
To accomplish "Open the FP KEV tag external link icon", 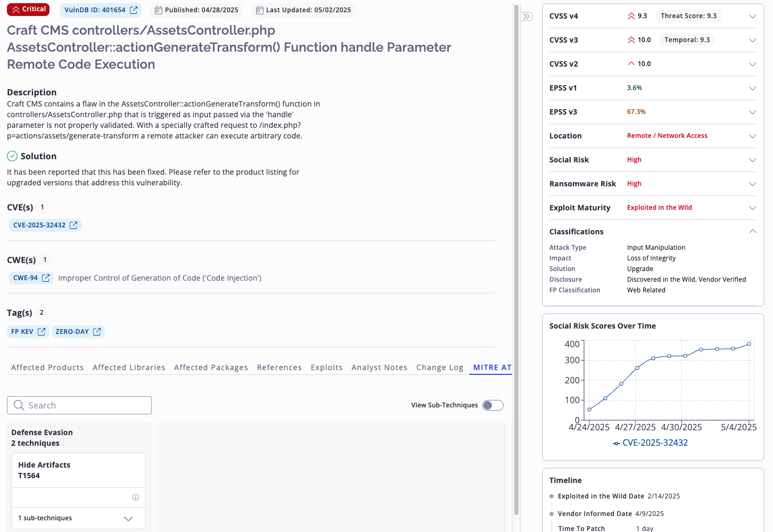I will [x=42, y=332].
